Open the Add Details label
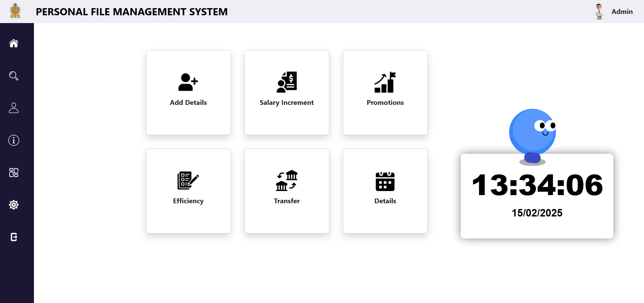The width and height of the screenshot is (644, 303). tap(188, 102)
